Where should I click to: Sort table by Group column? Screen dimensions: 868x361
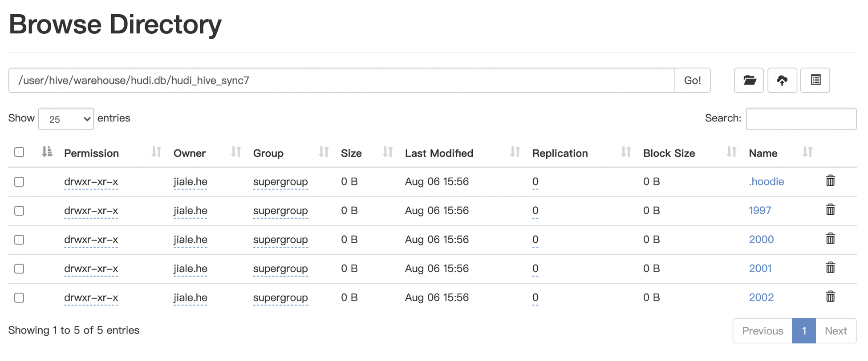[x=324, y=152]
